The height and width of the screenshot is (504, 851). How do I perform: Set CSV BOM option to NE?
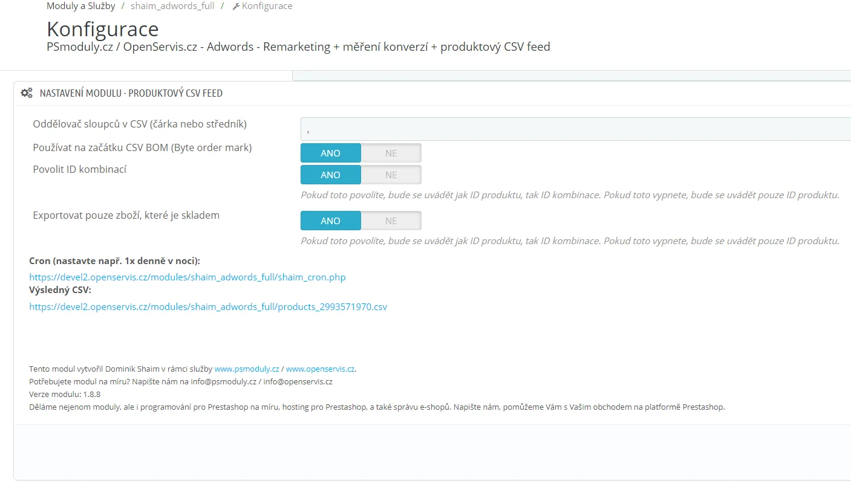click(x=391, y=153)
